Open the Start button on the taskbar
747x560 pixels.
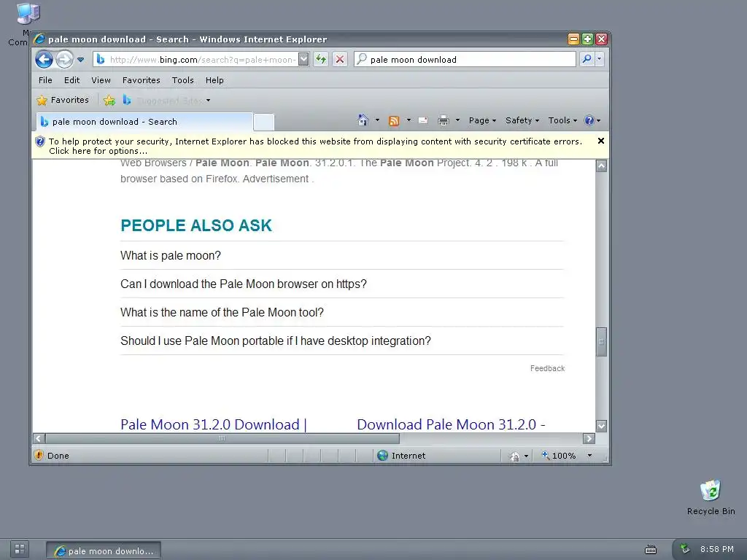click(x=20, y=549)
